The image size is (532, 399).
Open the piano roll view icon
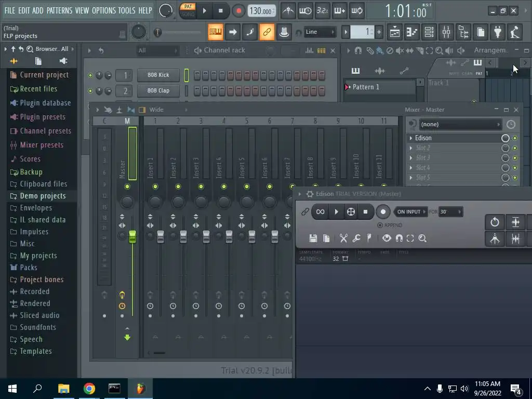tap(411, 32)
